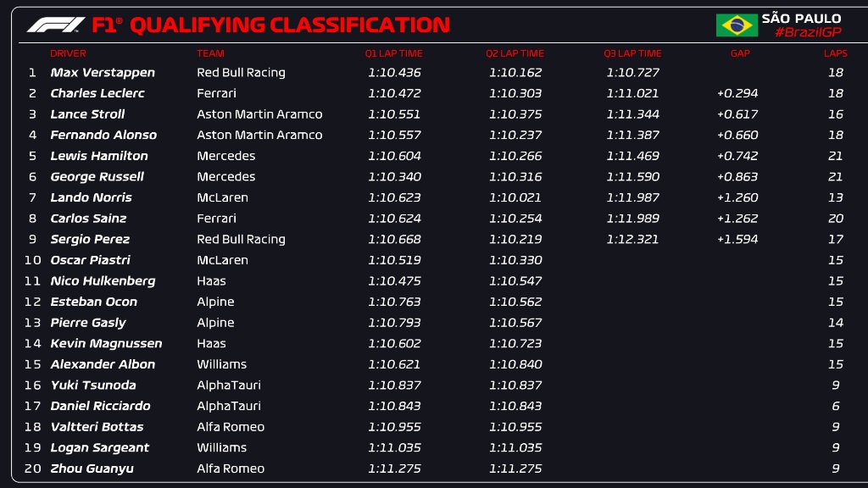868x488 pixels.
Task: Click the SÃO PAULO heading text
Action: 801,19
